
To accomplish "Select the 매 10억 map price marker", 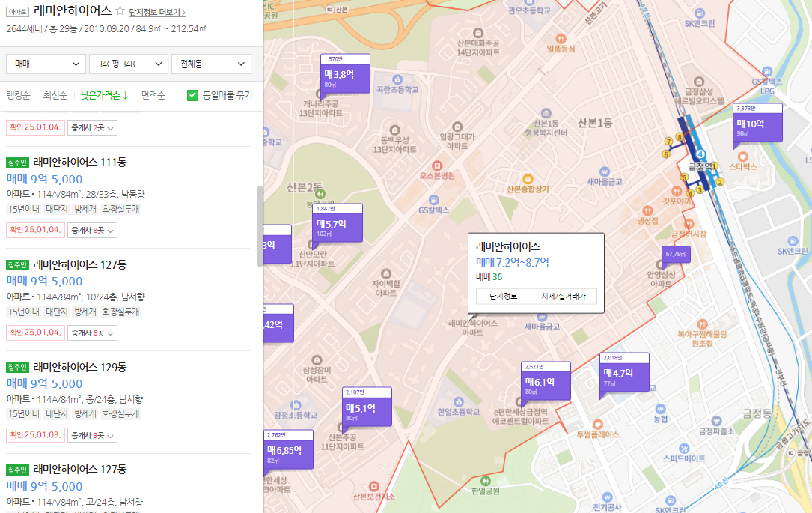I will (757, 124).
